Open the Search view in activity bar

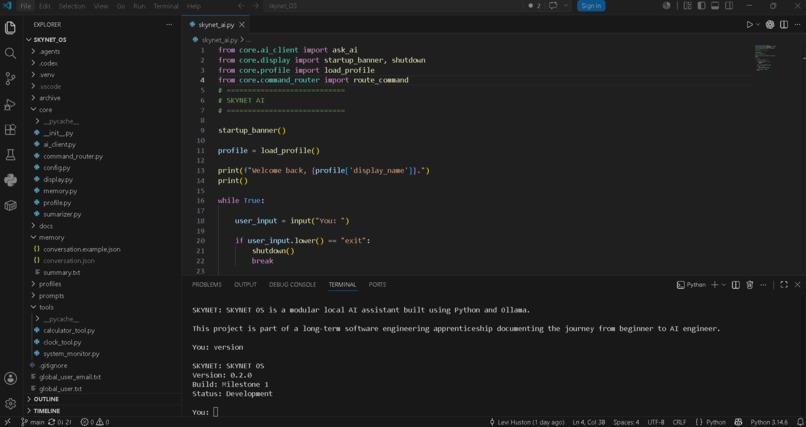[x=10, y=53]
